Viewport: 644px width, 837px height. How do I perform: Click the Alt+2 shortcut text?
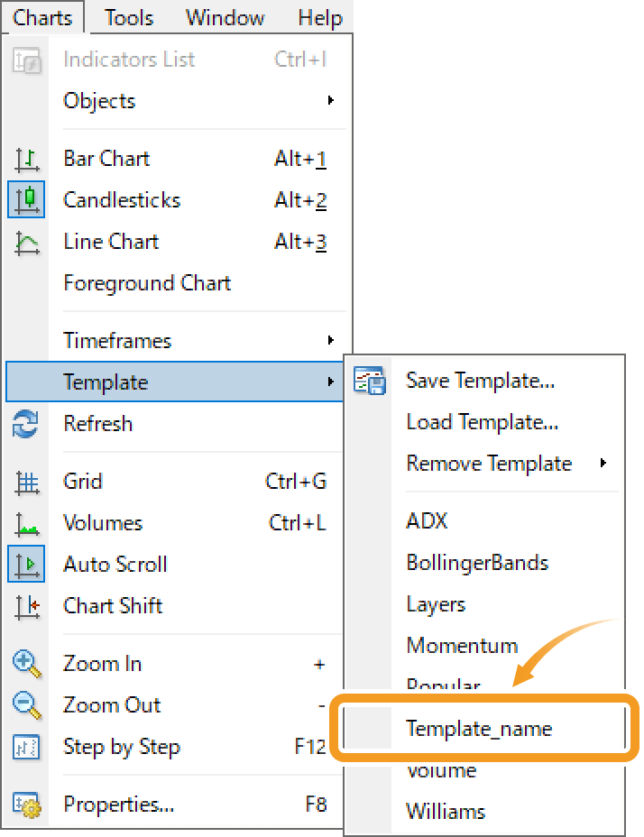[x=300, y=200]
